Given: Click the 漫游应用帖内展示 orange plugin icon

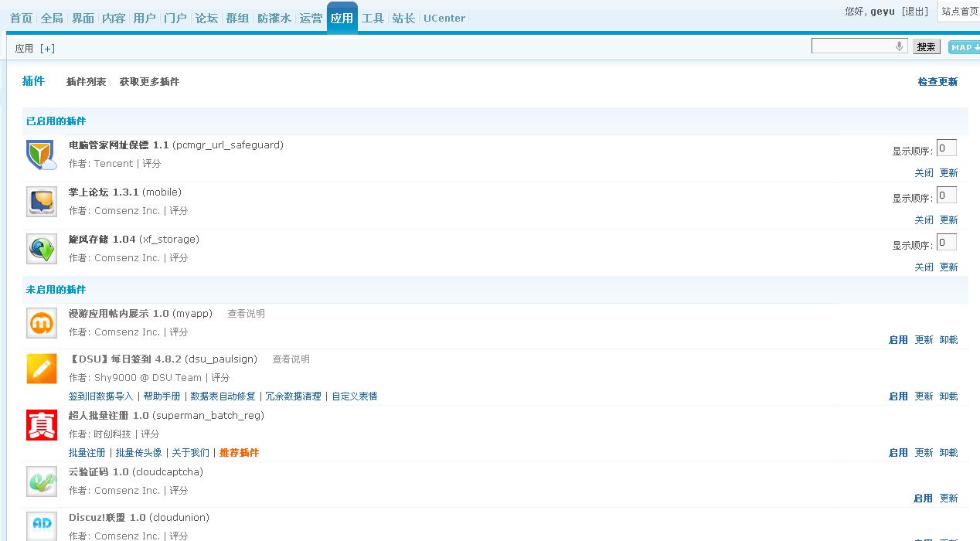Looking at the screenshot, I should pyautogui.click(x=42, y=323).
